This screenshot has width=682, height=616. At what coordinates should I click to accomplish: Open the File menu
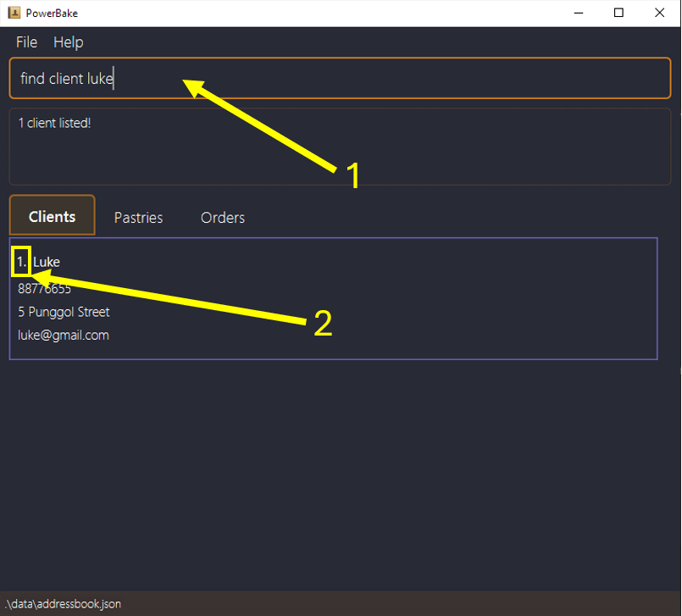coord(26,42)
